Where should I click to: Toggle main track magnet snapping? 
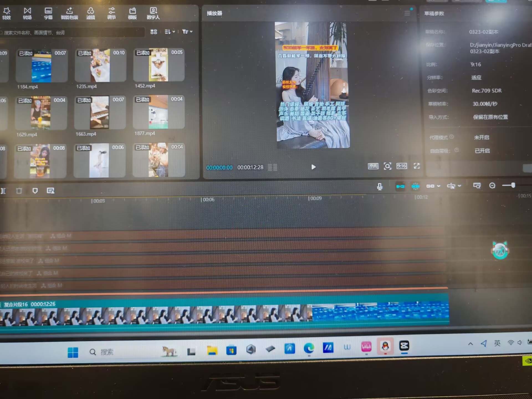(x=400, y=186)
